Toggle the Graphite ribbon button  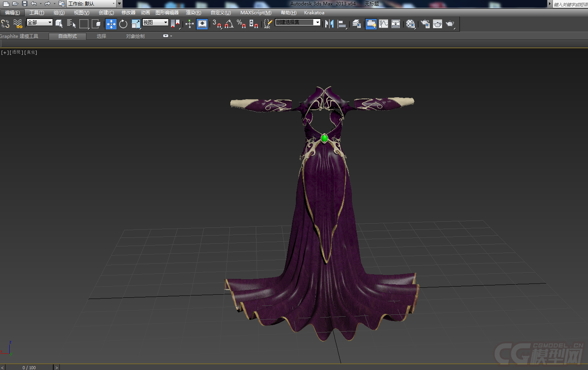(371, 24)
